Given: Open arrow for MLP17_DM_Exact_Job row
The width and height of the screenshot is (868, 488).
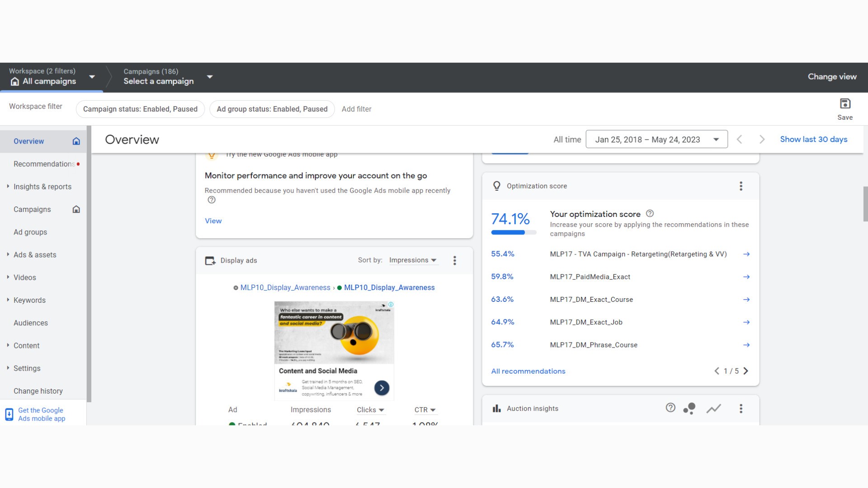Looking at the screenshot, I should click(746, 322).
